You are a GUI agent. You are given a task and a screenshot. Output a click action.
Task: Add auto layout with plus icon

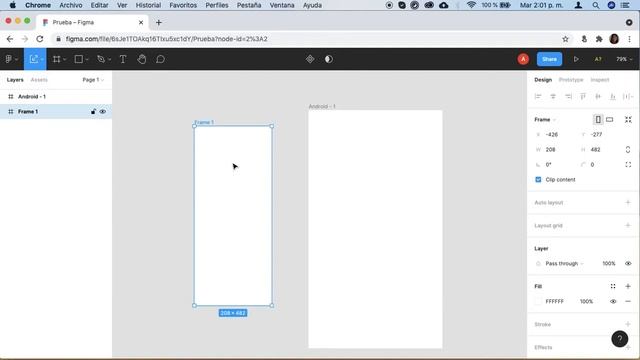pos(628,202)
